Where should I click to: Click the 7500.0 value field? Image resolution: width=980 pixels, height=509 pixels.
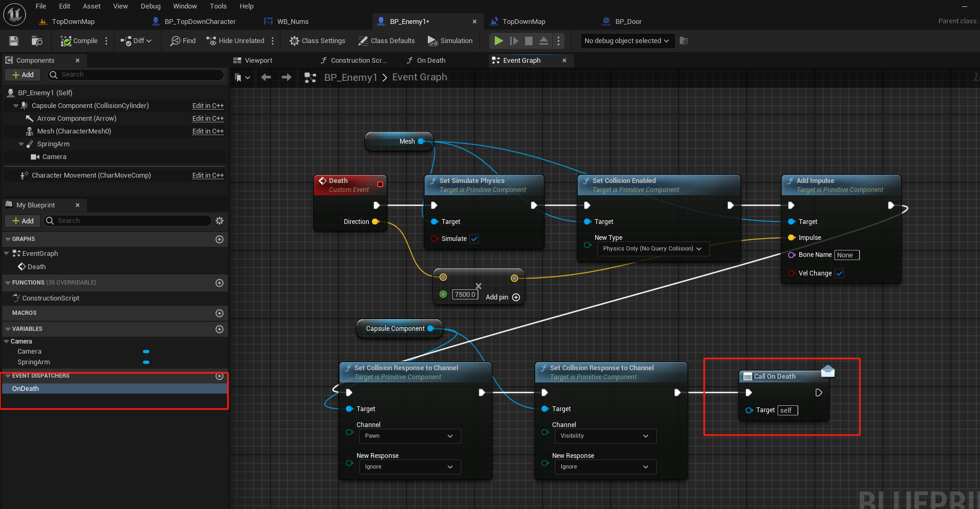coord(465,295)
